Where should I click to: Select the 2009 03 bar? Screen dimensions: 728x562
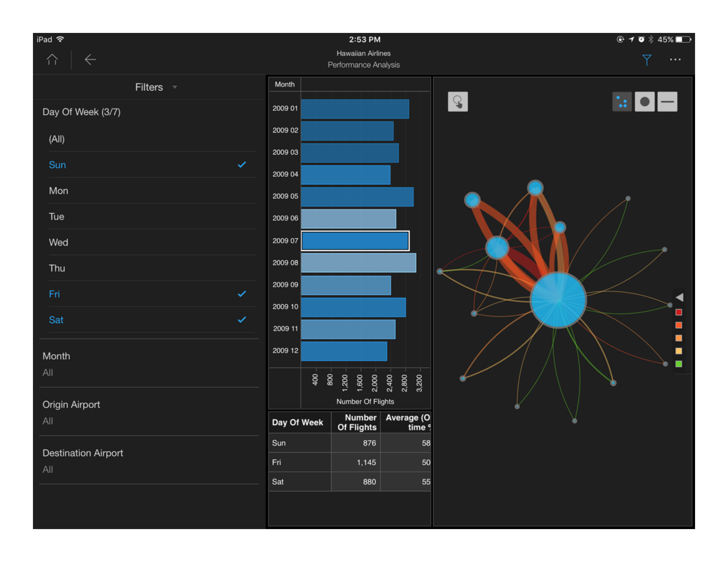pyautogui.click(x=350, y=153)
